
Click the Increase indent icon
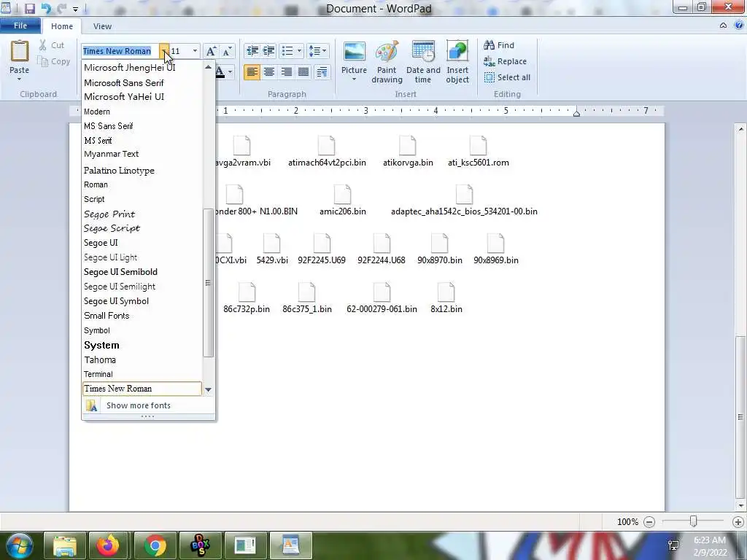[x=268, y=50]
